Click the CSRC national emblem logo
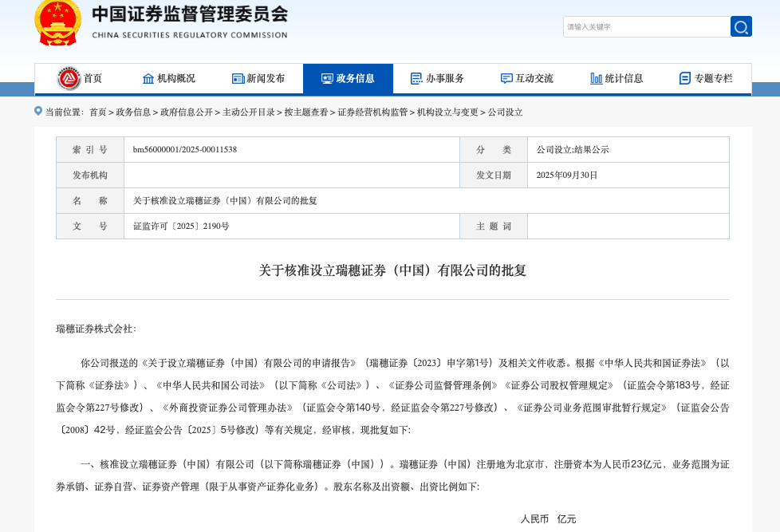 point(58,22)
